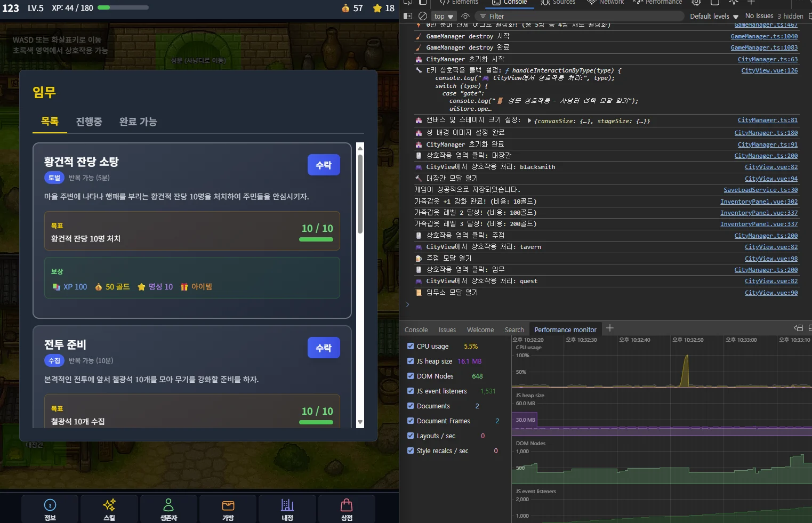812x523 pixels.
Task: Switch to the 진행중 in-progress tab
Action: [x=89, y=122]
